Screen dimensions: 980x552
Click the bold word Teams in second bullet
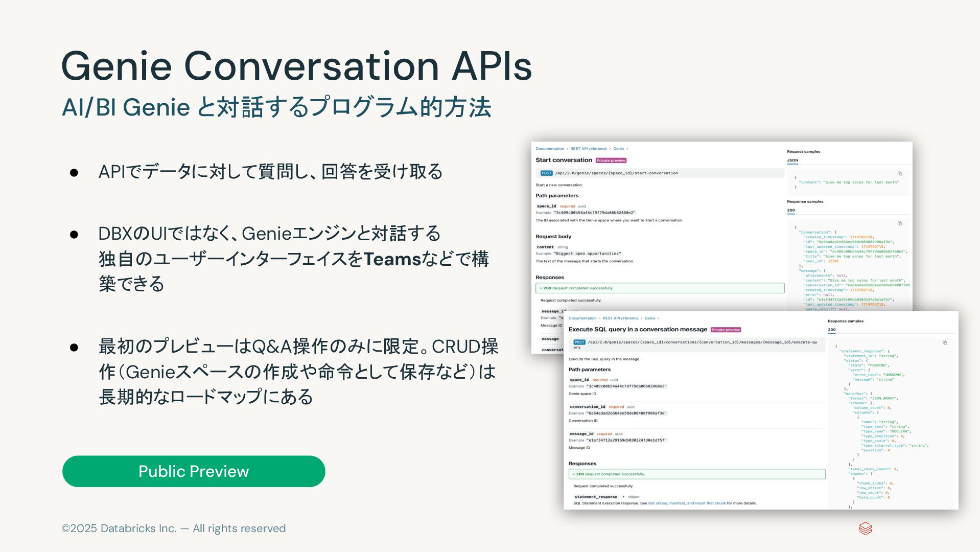click(392, 259)
